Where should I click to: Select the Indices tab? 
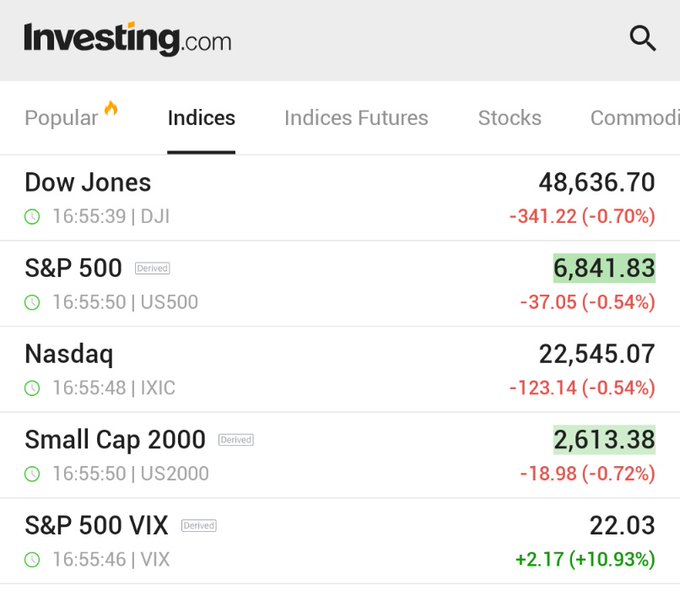tap(201, 118)
